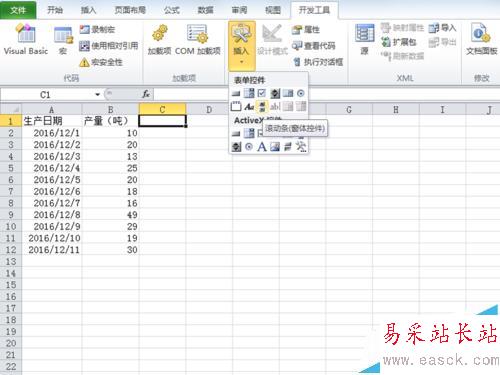Viewport: 500px width, 375px height.
Task: Switch to the 公式 (Formulas) tab
Action: (172, 10)
